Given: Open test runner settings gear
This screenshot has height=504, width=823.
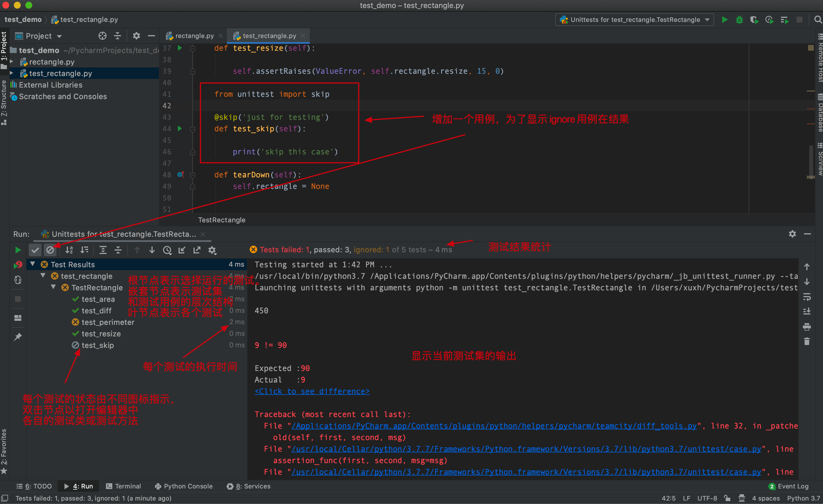Looking at the screenshot, I should pos(212,250).
